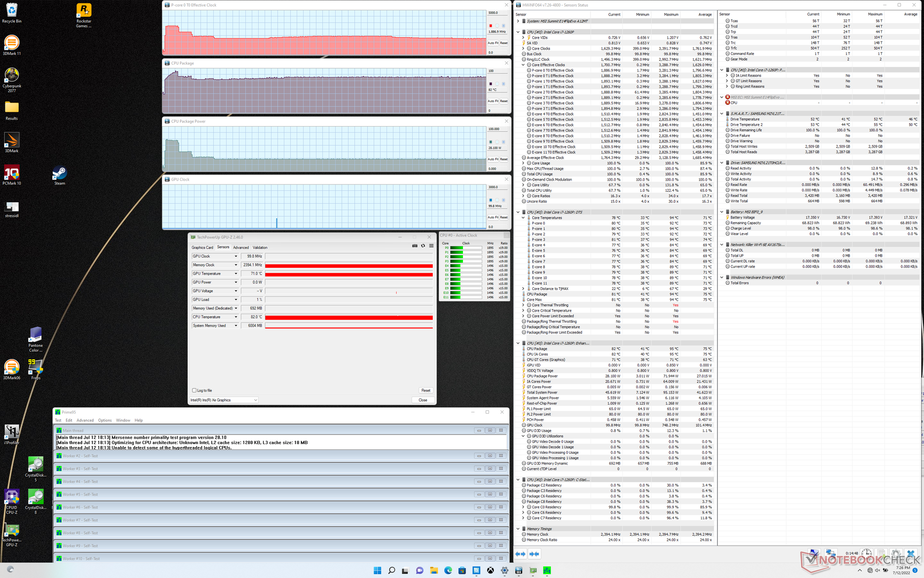This screenshot has height=578, width=924.
Task: Click Reset in GPU Clock graph
Action: 504,217
